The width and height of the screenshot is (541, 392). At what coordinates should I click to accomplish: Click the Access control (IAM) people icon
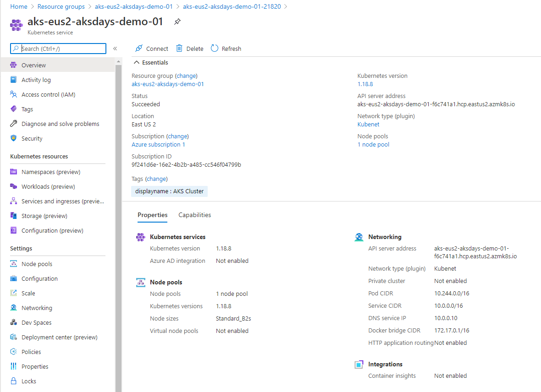click(x=13, y=94)
